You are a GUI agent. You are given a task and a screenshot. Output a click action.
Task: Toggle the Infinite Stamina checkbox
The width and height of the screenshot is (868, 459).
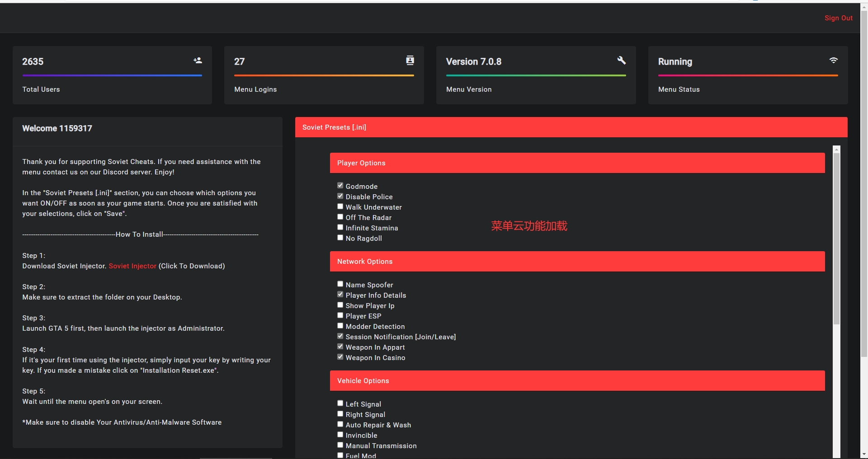click(340, 227)
